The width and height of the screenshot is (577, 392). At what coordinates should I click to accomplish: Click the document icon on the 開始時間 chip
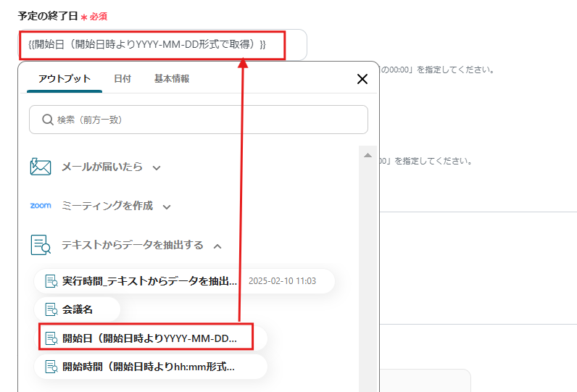51,367
